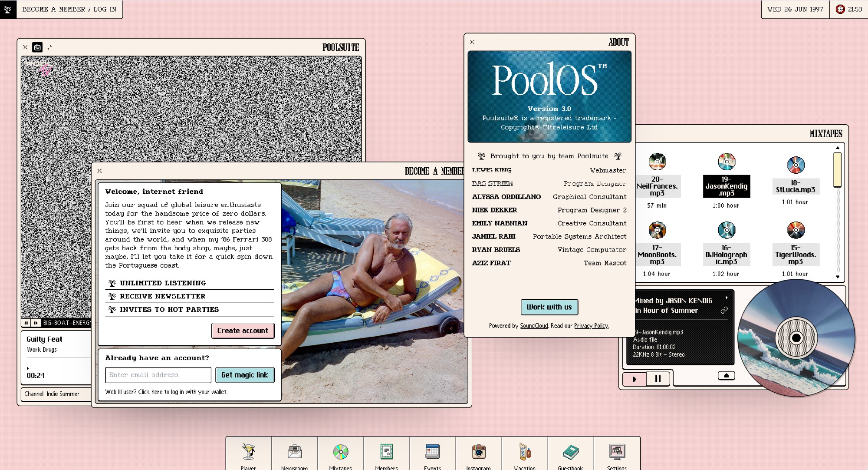Click the Duration: 01:00:02 line

pos(654,347)
